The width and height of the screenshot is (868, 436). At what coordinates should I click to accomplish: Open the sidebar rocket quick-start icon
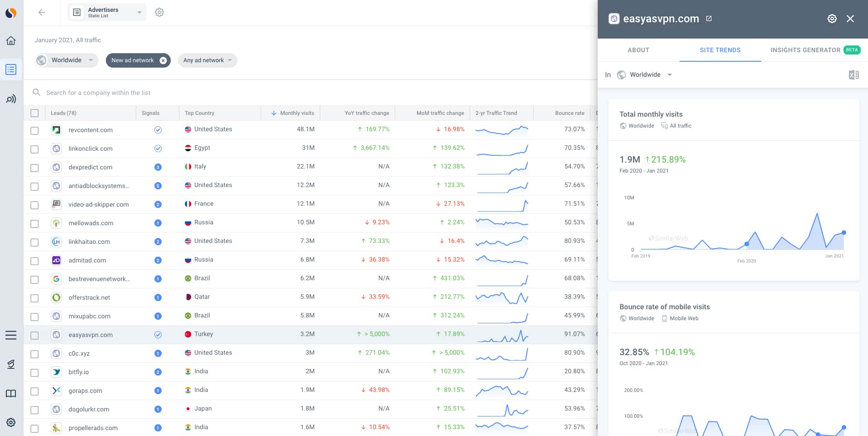point(11,364)
